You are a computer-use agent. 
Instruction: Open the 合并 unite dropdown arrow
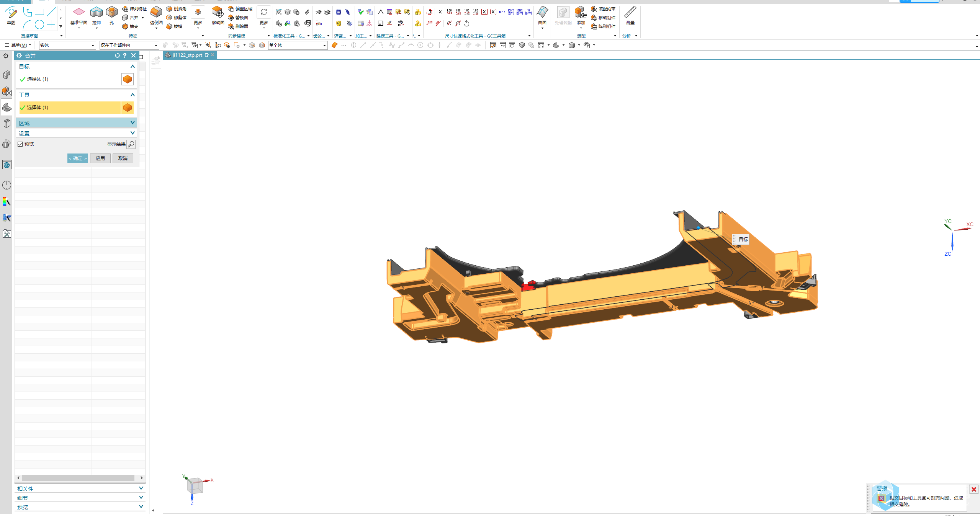click(x=142, y=18)
